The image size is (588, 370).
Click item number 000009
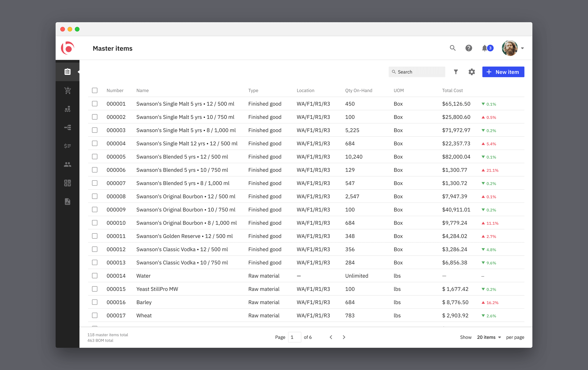pos(116,209)
